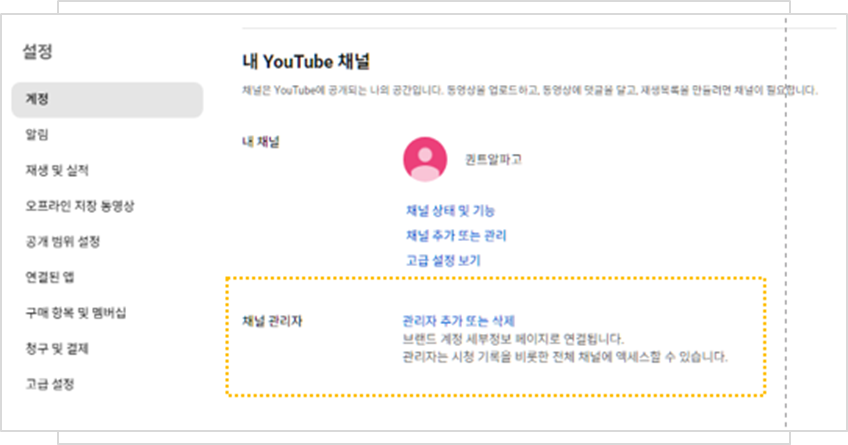Click the channel description line under the heading

click(x=529, y=90)
